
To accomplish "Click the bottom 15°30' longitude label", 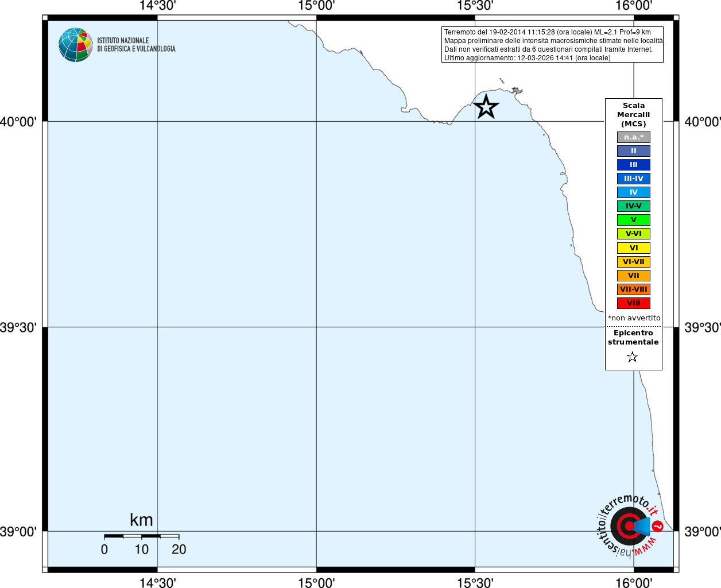I will (x=475, y=583).
